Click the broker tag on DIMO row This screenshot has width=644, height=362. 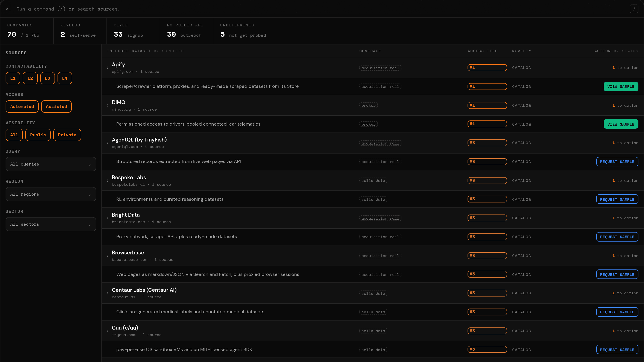[x=369, y=105]
